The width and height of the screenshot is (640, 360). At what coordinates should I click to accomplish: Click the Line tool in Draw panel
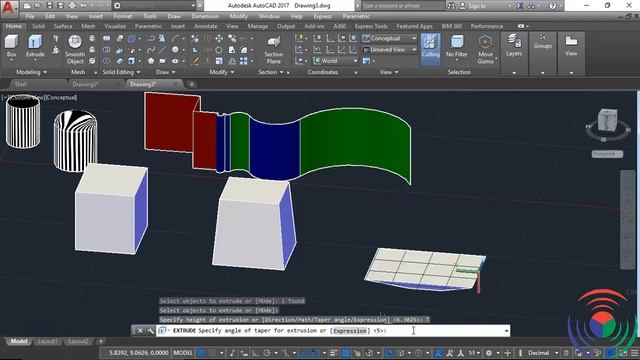coord(162,50)
